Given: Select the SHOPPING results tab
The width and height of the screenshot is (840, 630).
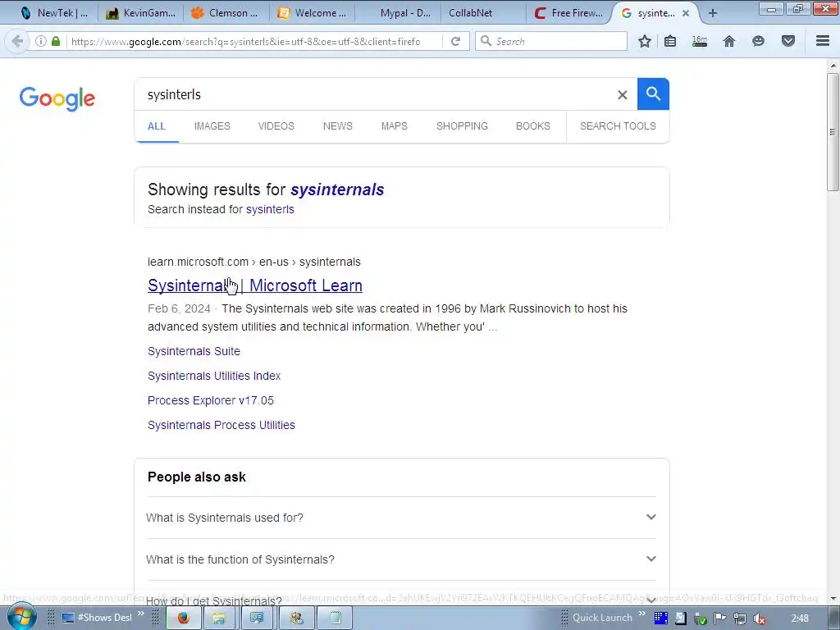Looking at the screenshot, I should 462,126.
